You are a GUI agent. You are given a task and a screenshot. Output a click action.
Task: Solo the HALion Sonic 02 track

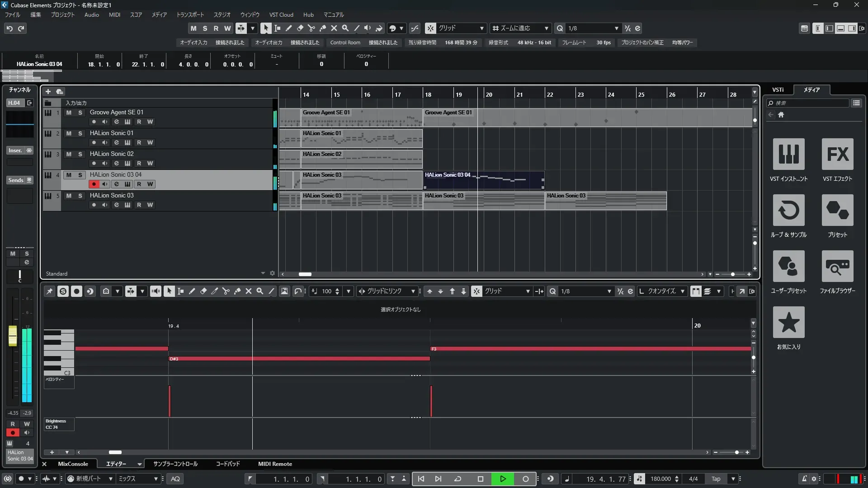tap(80, 154)
